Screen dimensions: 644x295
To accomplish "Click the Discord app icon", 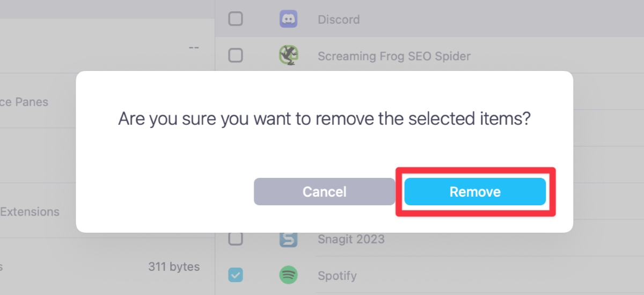I will 289,19.
